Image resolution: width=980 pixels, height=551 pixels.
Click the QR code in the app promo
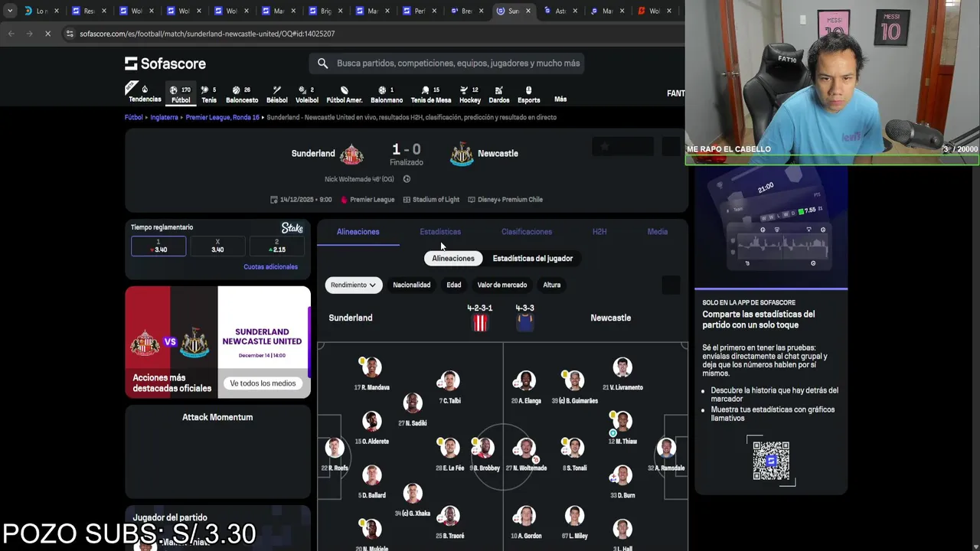(x=771, y=461)
